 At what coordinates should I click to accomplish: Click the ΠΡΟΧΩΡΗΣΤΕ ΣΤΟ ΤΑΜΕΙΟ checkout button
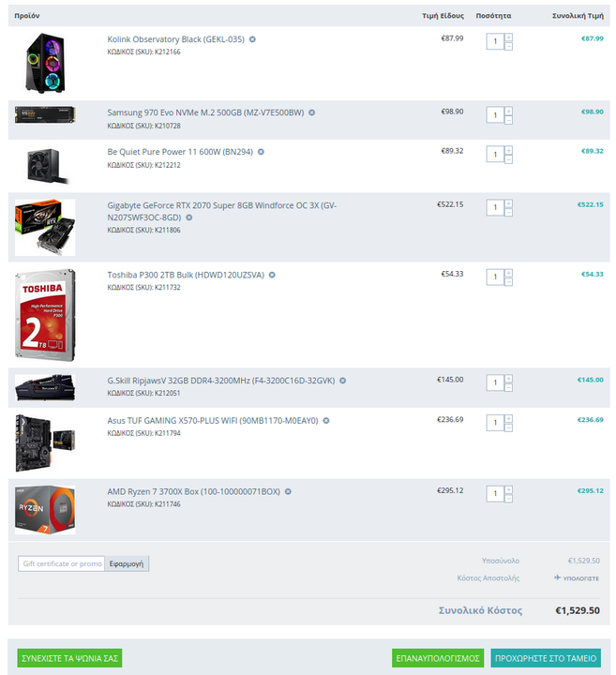point(546,658)
